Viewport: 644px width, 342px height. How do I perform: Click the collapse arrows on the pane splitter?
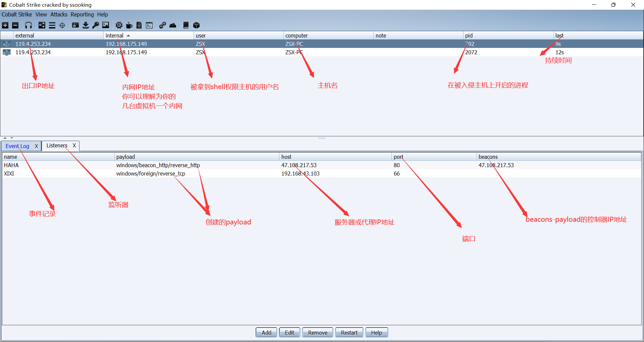[8, 138]
